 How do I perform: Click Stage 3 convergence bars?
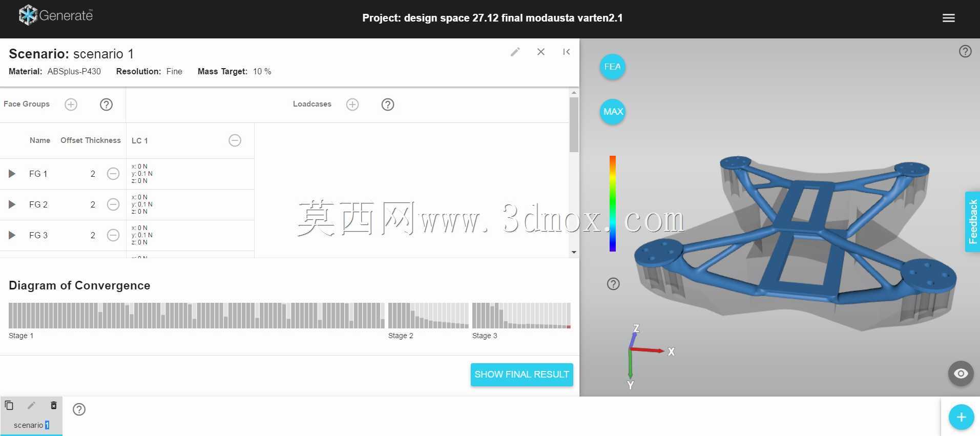tap(522, 316)
